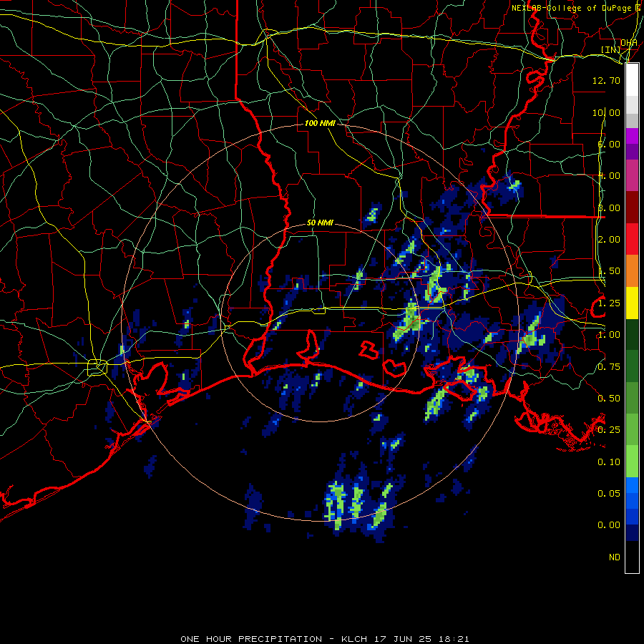Click the 50 NMI range ring label
644x644 pixels.
point(320,223)
